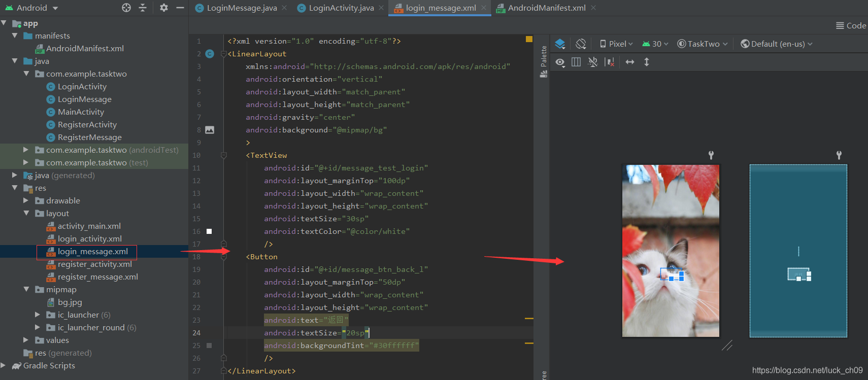Close the LoginActivity.java tab
Image resolution: width=868 pixels, height=380 pixels.
click(381, 8)
